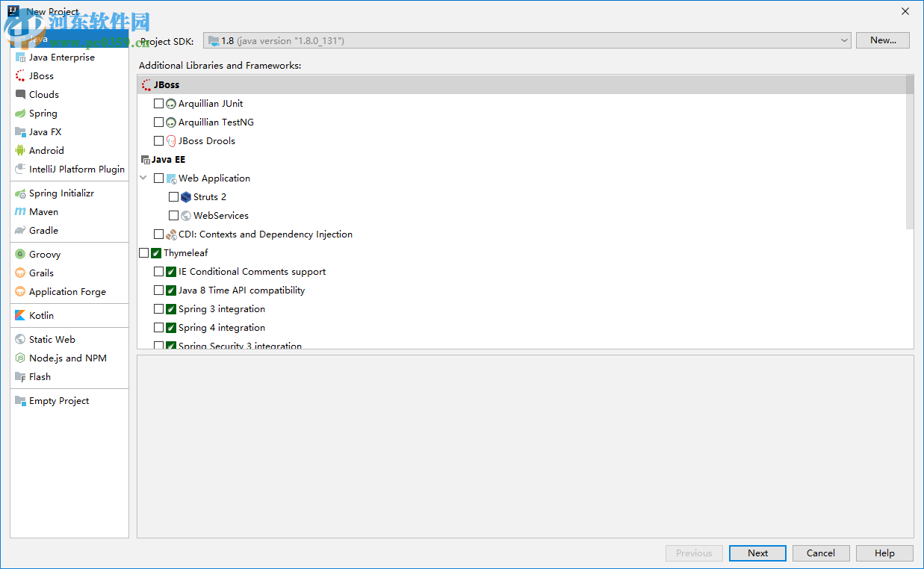Click the JBoss Drools icon

(171, 141)
